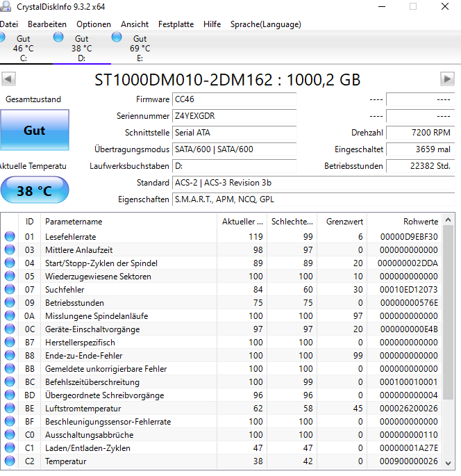Click the Aktueller column header
The width and height of the screenshot is (461, 476).
click(x=242, y=222)
